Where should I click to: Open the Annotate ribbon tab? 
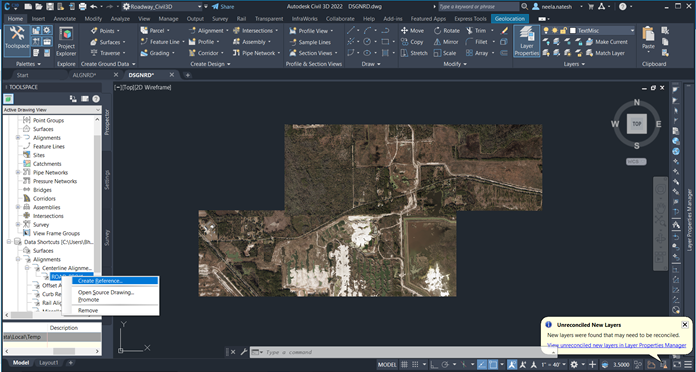pyautogui.click(x=64, y=19)
